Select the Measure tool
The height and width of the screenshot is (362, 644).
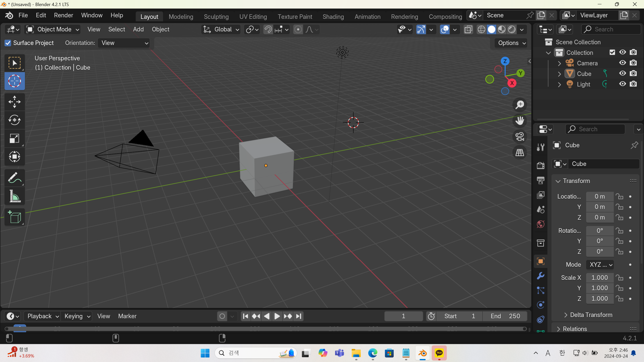[14, 196]
